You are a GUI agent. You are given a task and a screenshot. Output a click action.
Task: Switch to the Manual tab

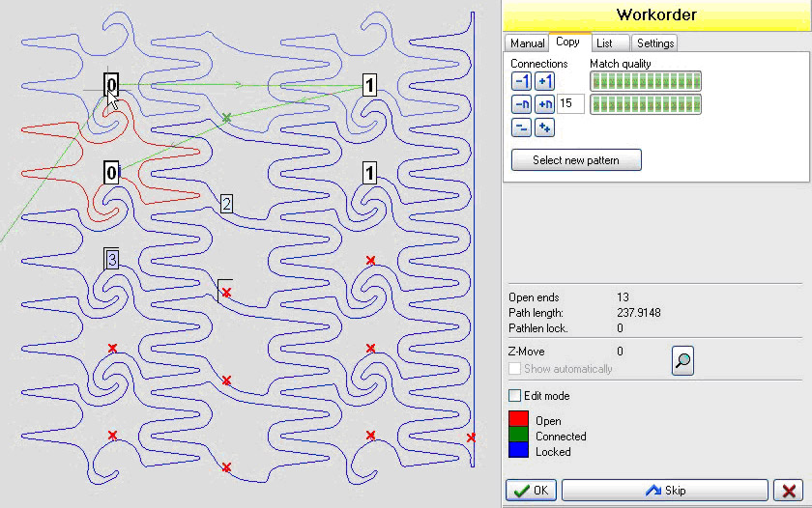[527, 43]
